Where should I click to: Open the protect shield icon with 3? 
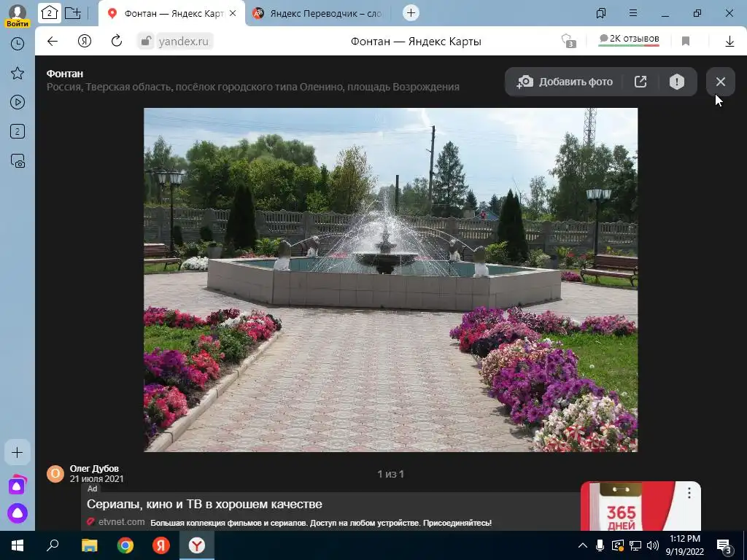(568, 41)
